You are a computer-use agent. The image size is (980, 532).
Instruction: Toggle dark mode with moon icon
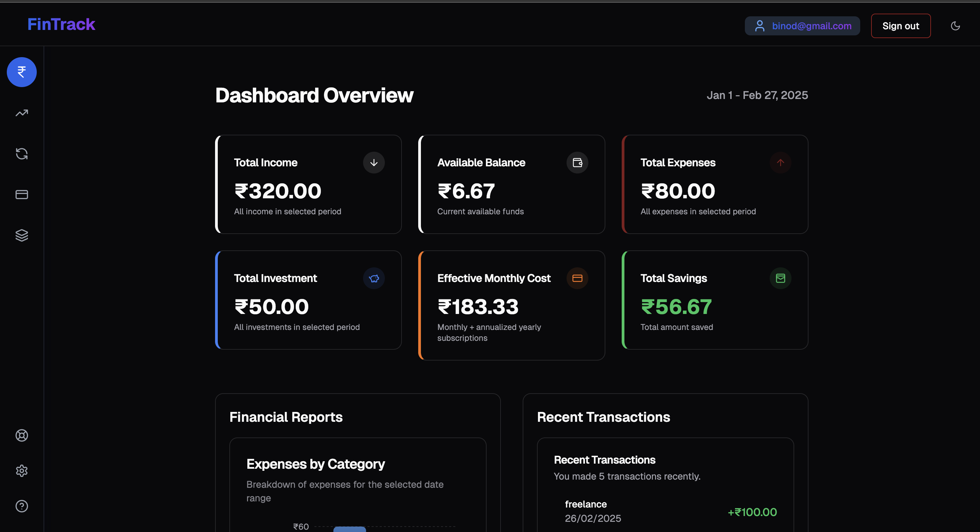[955, 26]
